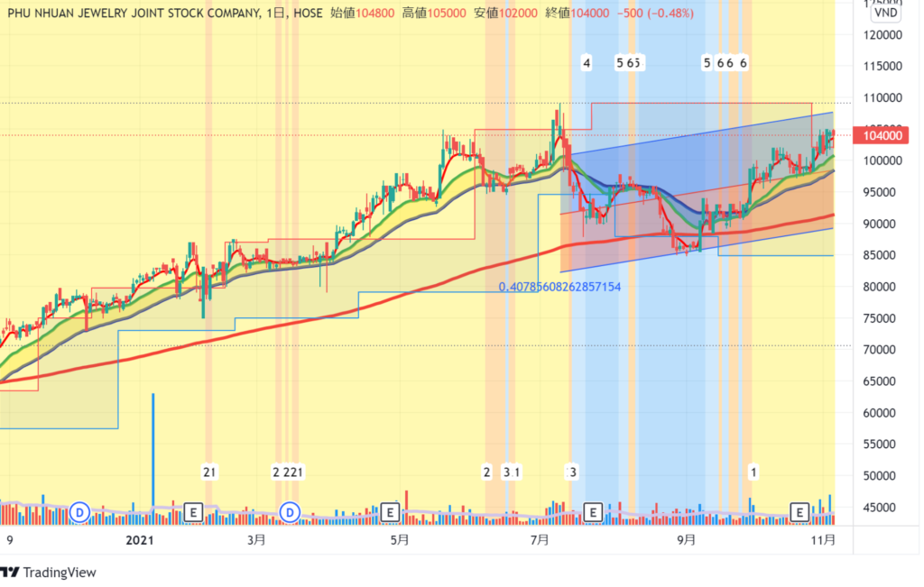Click the top label box showing 4
Viewport: 924px width, 587px height.
[587, 63]
